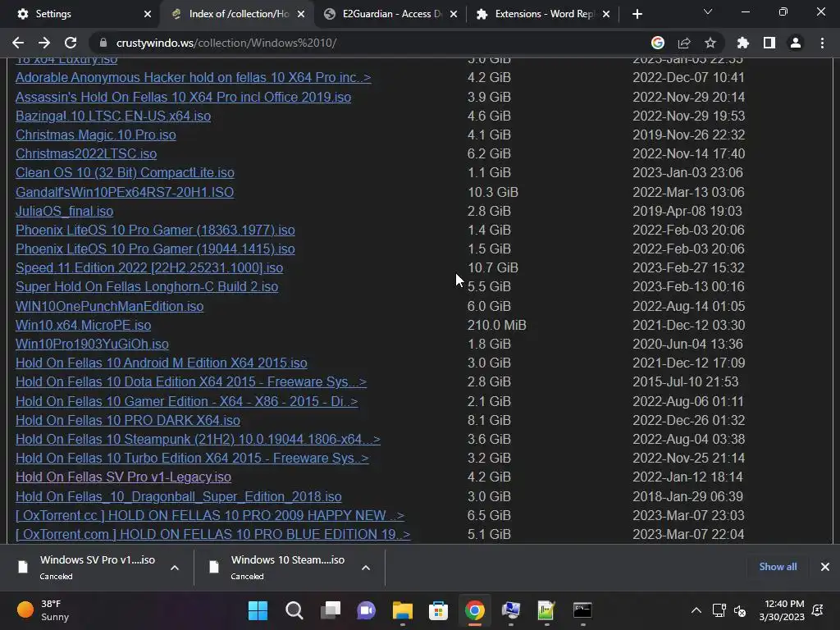
Task: Download Win10.x64.MicroPE.iso
Action: [x=83, y=325]
